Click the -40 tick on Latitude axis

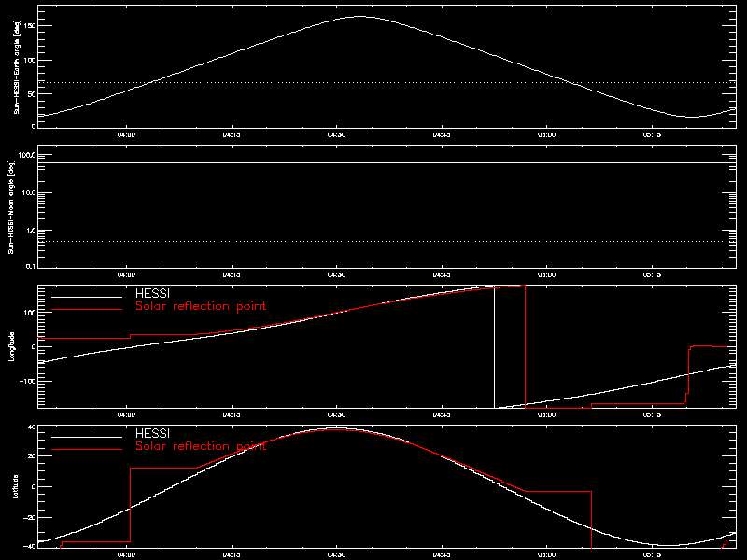coord(29,546)
